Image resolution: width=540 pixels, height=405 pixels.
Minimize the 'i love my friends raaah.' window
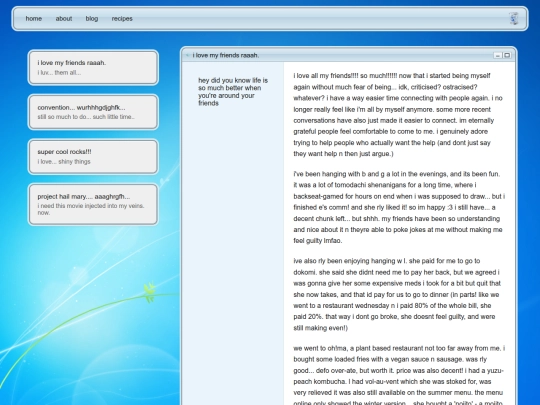pyautogui.click(x=498, y=55)
